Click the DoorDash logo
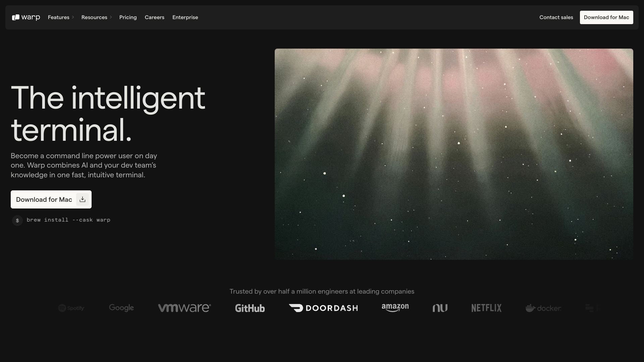644x362 pixels. click(x=323, y=308)
